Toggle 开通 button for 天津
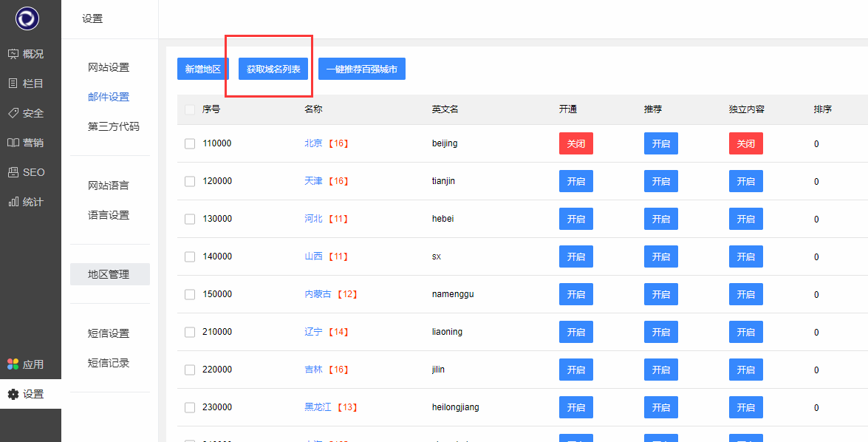The height and width of the screenshot is (442, 868). (x=576, y=181)
